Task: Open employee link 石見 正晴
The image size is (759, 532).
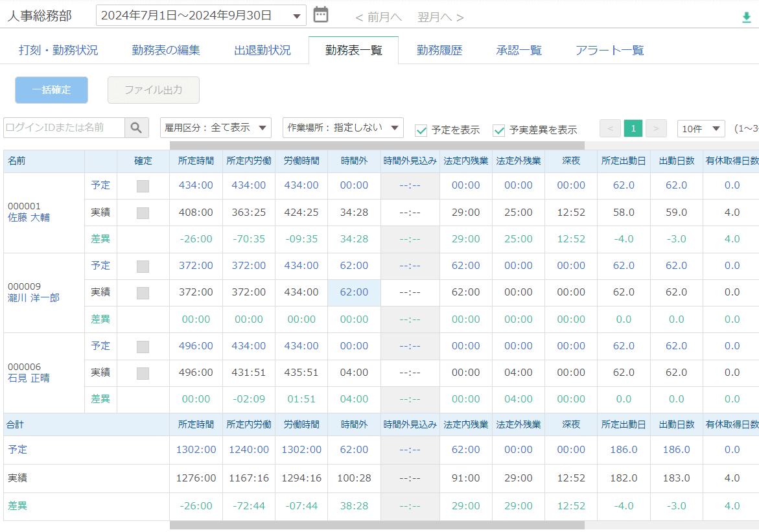Action: (29, 378)
